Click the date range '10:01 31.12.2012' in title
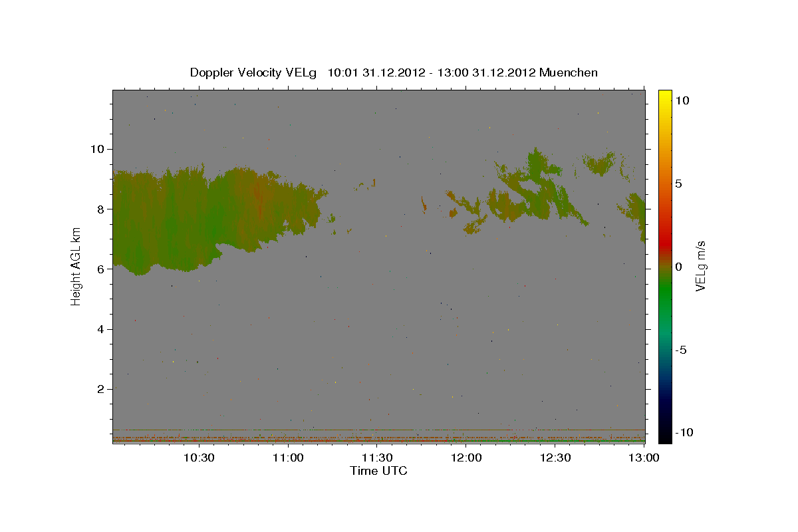 tap(376, 72)
